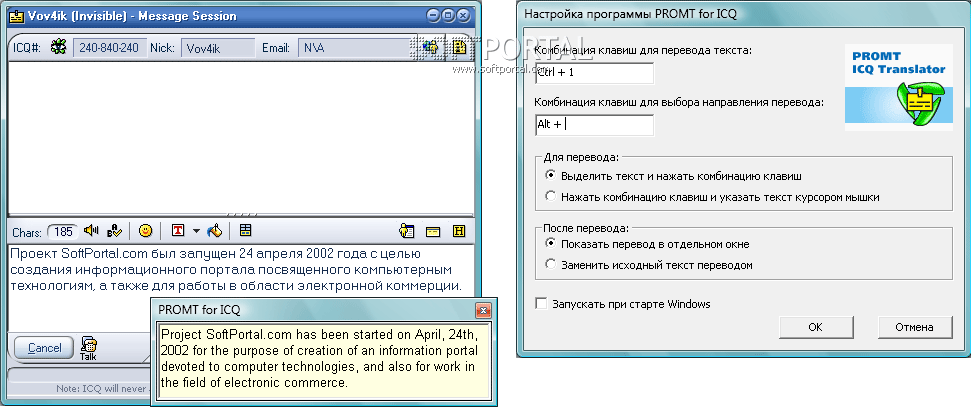Click Cancel in message session window

point(44,348)
